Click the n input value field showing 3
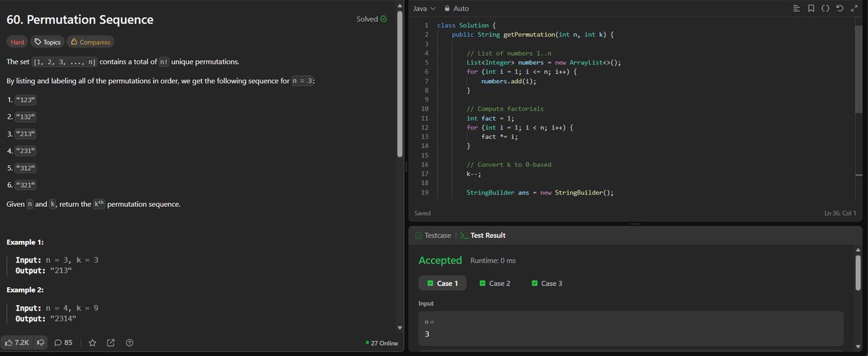Screen dimensions: 868x356 [x=631, y=329]
